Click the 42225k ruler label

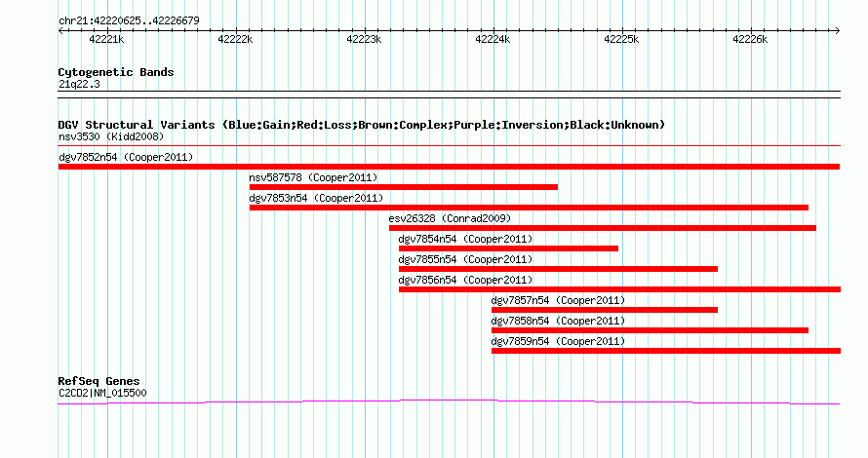point(621,39)
